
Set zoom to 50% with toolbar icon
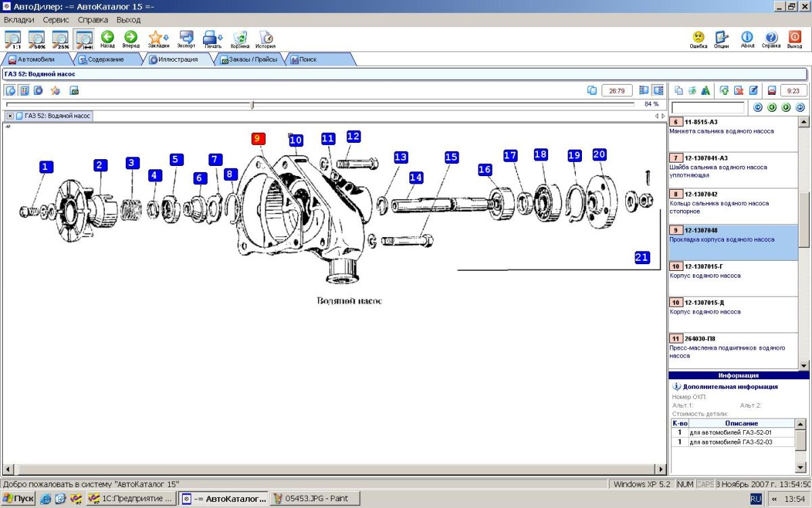click(37, 39)
